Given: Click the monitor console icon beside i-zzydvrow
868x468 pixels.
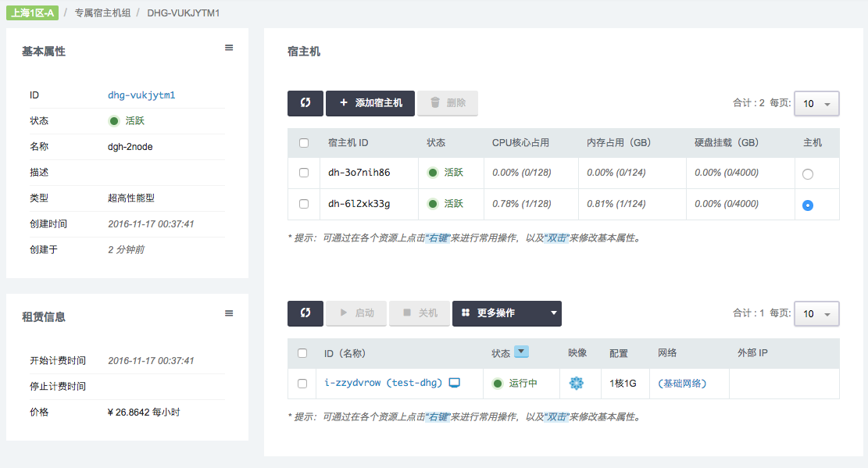Looking at the screenshot, I should click(x=455, y=383).
